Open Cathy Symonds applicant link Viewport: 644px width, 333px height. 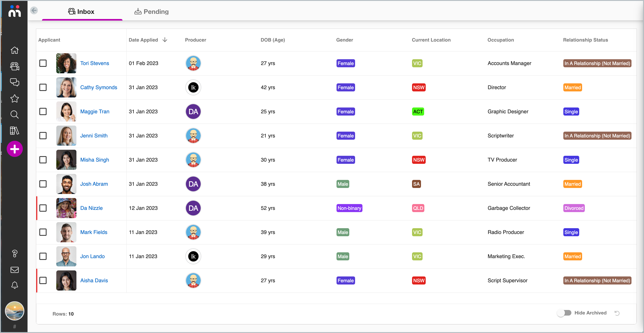[99, 87]
